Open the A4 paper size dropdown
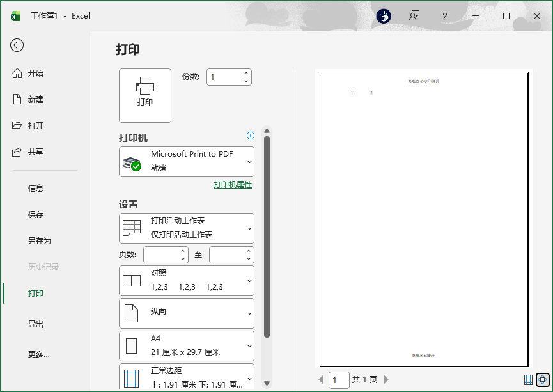 pyautogui.click(x=186, y=345)
